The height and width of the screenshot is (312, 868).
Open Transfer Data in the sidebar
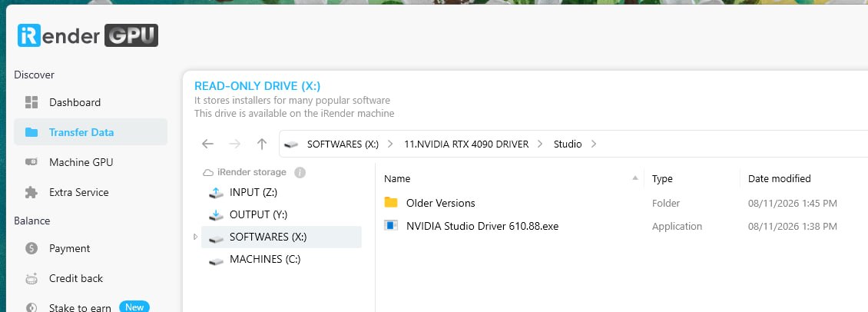pos(90,132)
